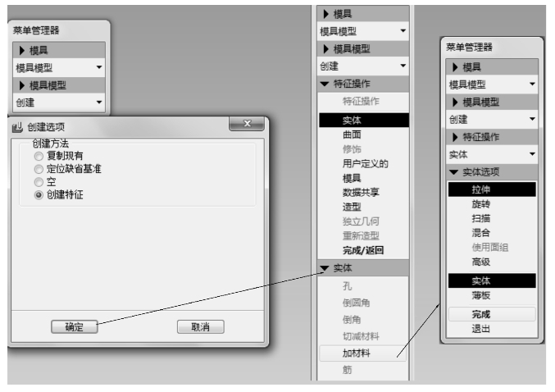Open the 实体 dropdown in right menu manager

[493, 154]
